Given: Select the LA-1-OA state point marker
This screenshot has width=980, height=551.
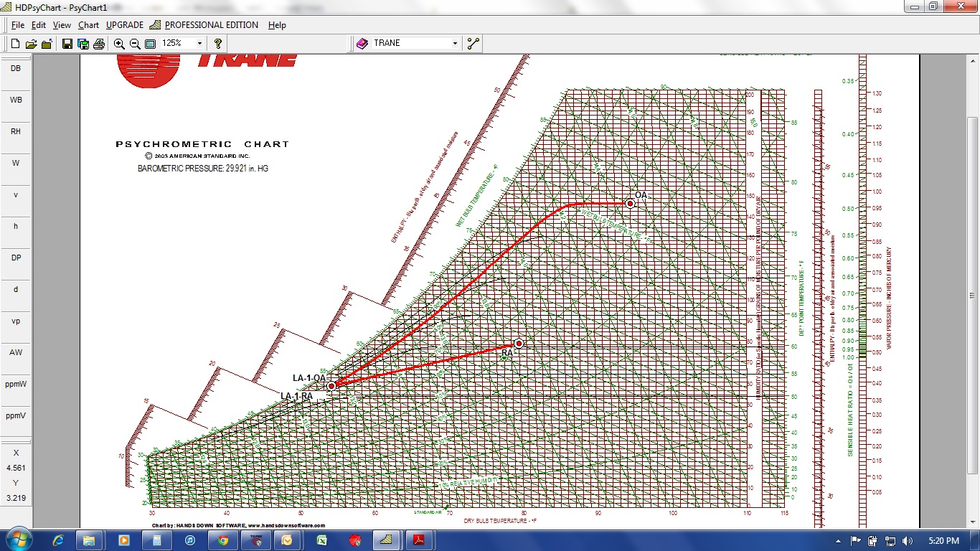Looking at the screenshot, I should 331,386.
